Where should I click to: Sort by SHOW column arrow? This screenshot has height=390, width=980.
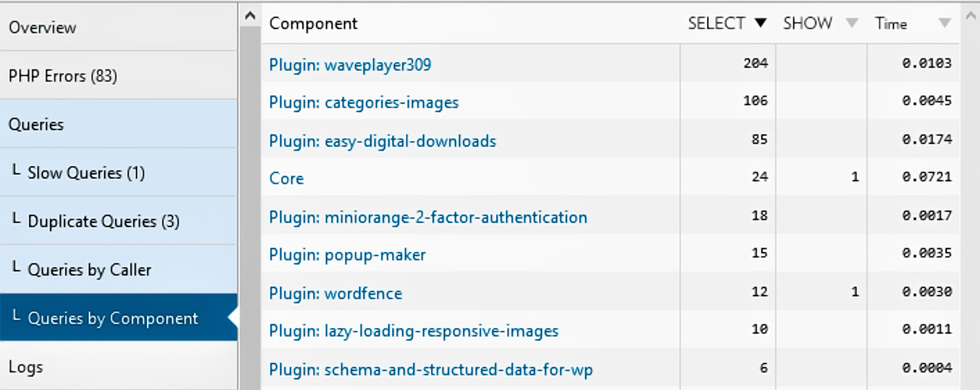click(x=851, y=23)
